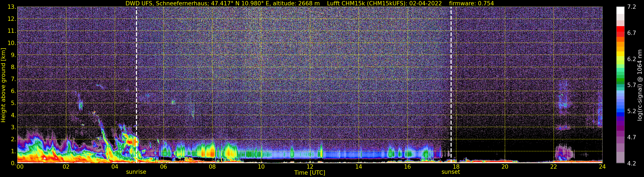The height and width of the screenshot is (177, 644).
Task: Click the '8.' height axis tick label
Action: [x=13, y=67]
